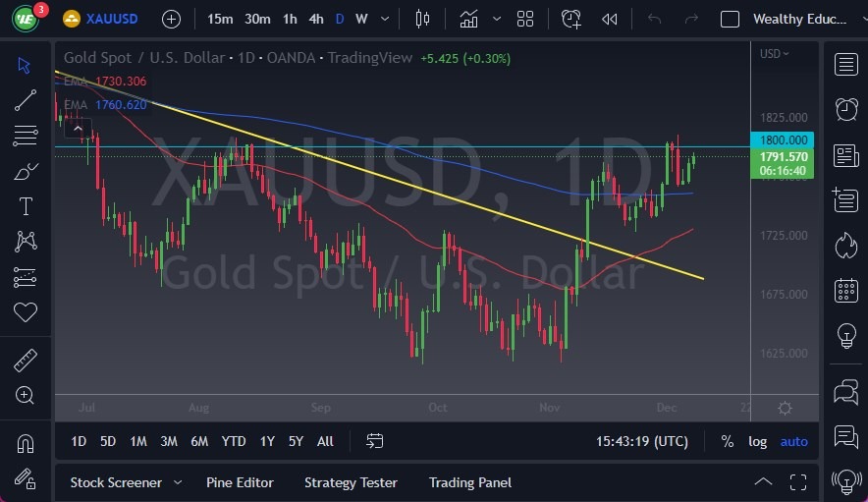
Task: Click the zoom in magnifier tool
Action: coord(26,395)
